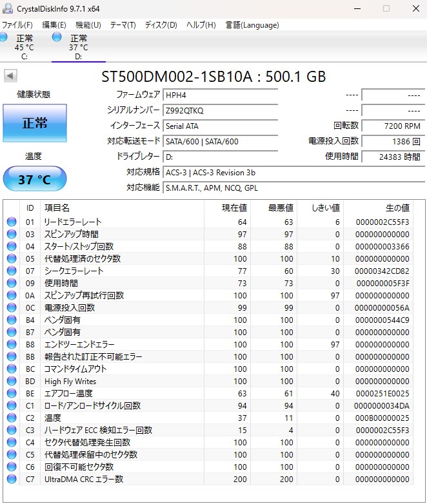The image size is (427, 504).
Task: Open the ファイル(F) menu
Action: tap(17, 25)
